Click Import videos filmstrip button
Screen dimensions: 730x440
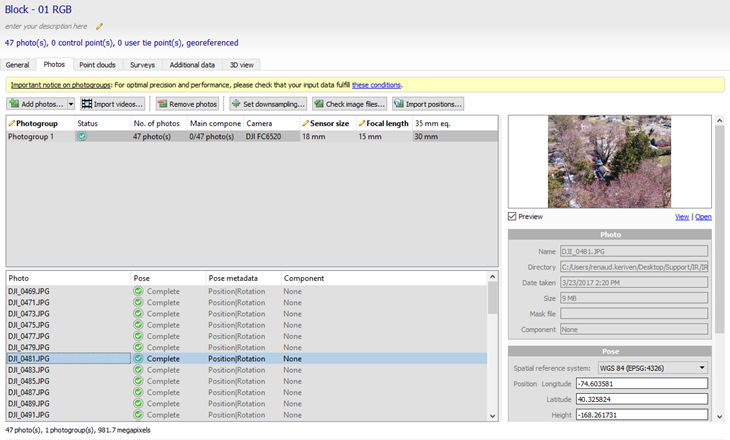[x=112, y=104]
